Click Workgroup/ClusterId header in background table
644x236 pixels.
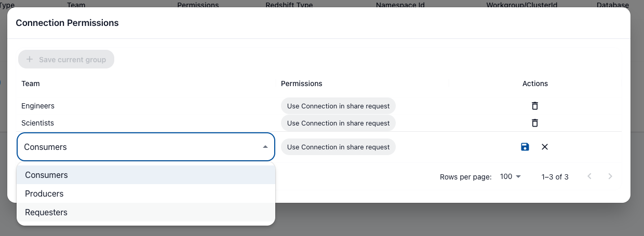[x=521, y=5]
